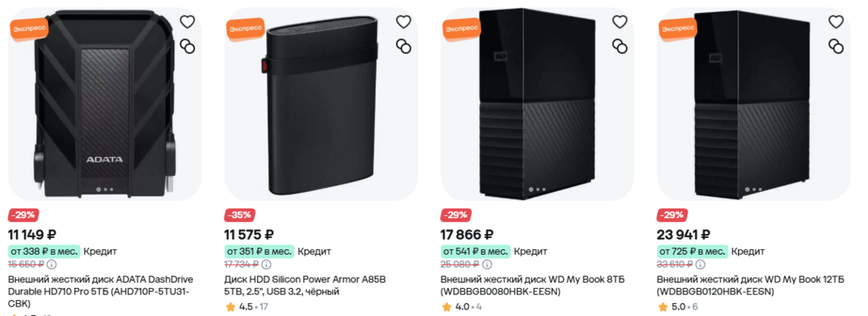Compare the ADATA HD710 Pro drive

coord(188,46)
